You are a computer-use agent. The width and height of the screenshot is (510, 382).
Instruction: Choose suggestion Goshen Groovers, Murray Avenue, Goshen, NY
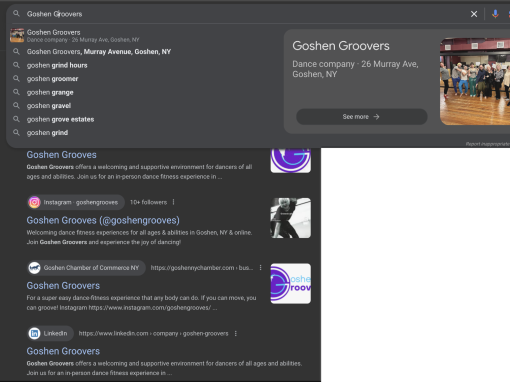[x=99, y=52]
